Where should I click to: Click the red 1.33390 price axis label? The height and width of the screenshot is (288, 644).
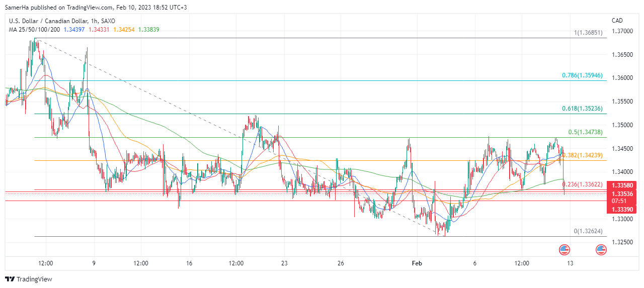click(622, 208)
